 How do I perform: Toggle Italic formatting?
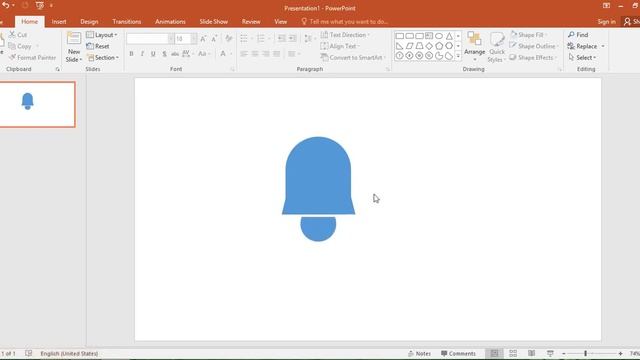pyautogui.click(x=142, y=54)
